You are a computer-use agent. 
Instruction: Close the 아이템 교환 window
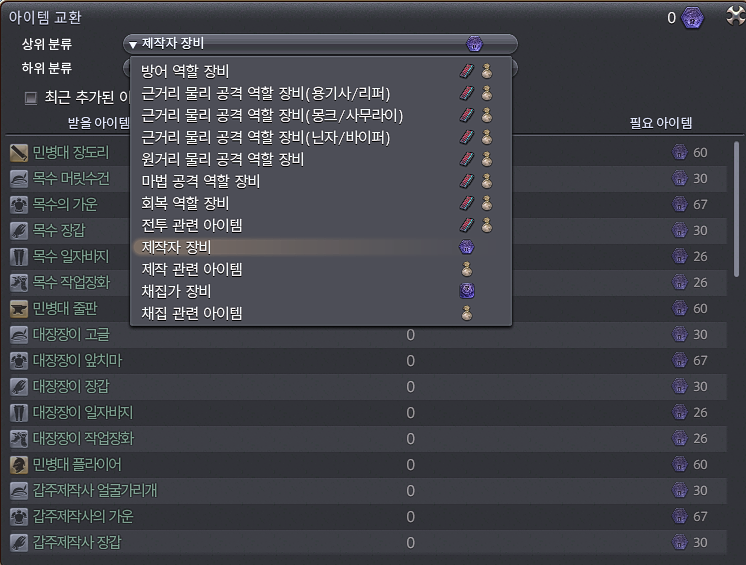click(736, 16)
